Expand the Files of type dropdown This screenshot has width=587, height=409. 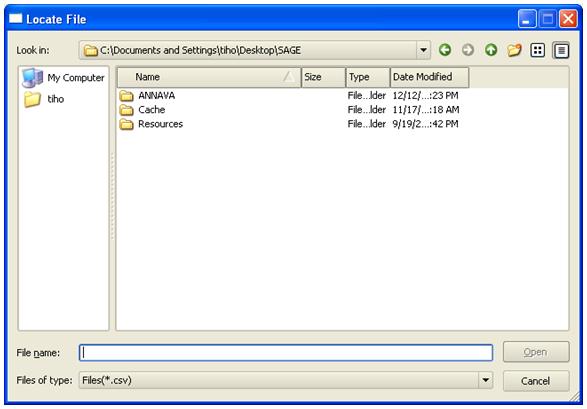485,380
